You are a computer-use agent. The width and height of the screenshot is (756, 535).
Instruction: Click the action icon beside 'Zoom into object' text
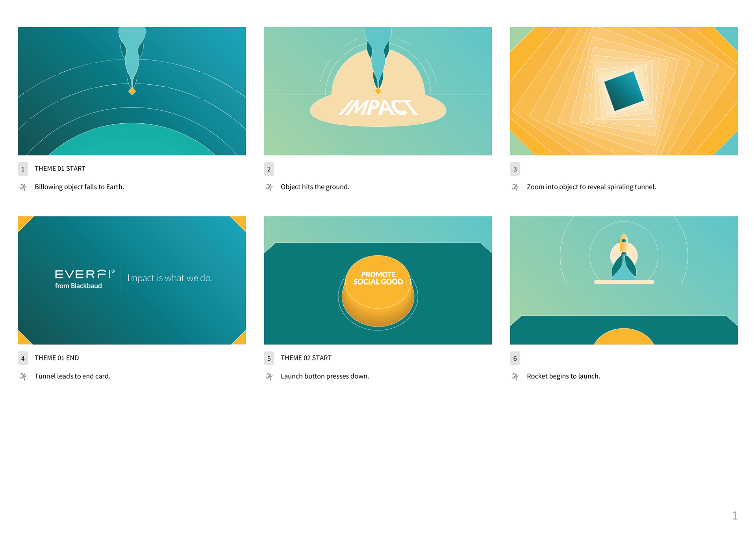coord(515,187)
